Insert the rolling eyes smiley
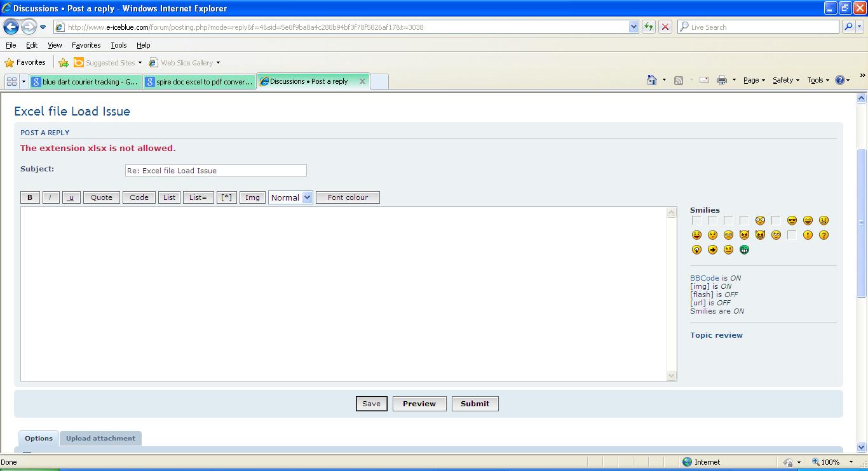 [776, 235]
